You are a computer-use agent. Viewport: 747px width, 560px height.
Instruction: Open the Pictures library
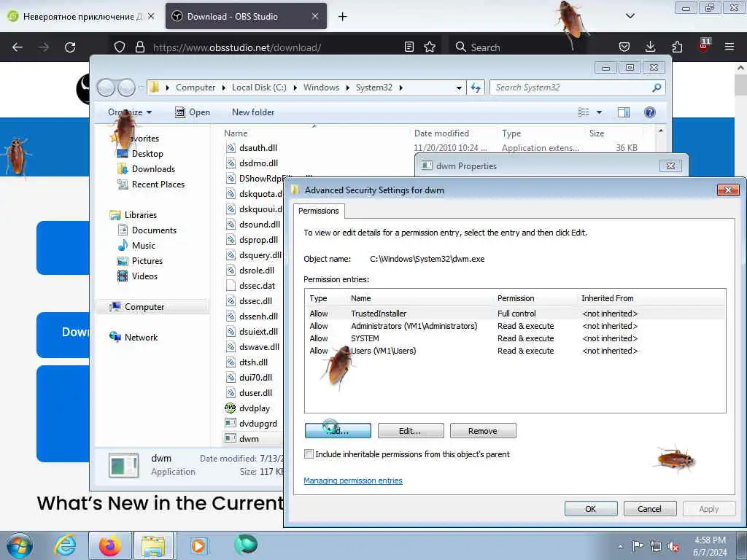[x=147, y=260]
